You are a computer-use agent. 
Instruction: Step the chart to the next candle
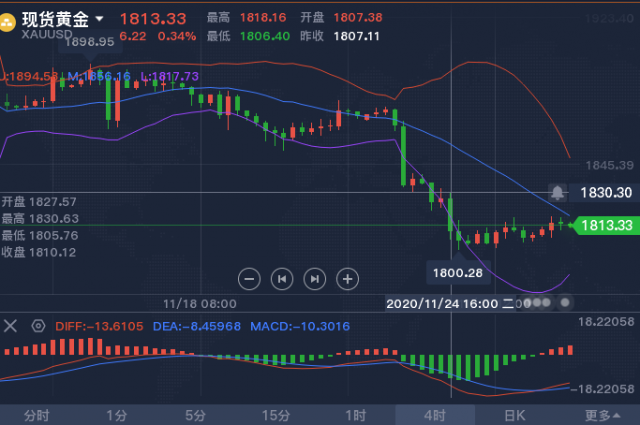(x=315, y=279)
